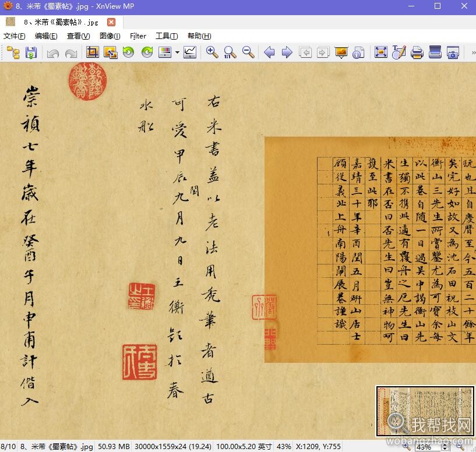Click the tab's image thumbnail icon

click(x=10, y=22)
